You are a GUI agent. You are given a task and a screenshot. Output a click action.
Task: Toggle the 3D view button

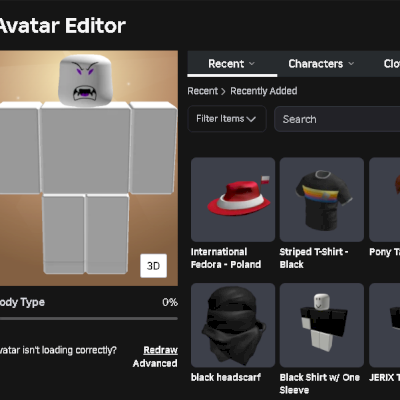coord(153,266)
